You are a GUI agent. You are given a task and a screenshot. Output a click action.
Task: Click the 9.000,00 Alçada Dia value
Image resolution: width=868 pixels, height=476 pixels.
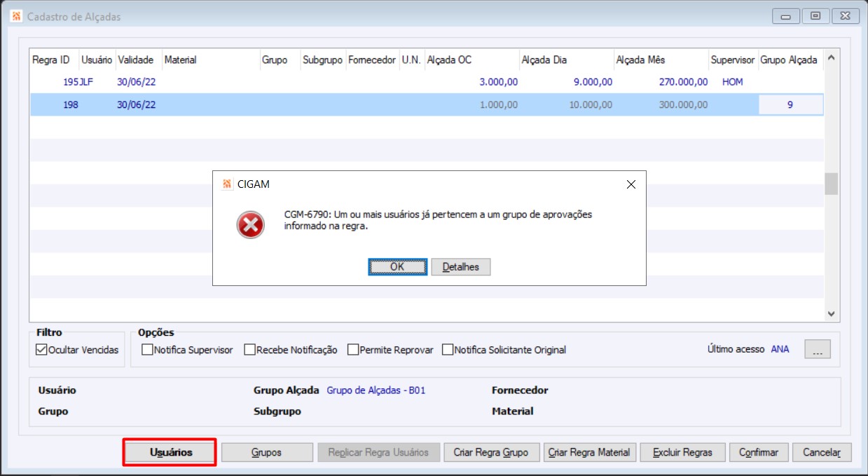pyautogui.click(x=593, y=82)
